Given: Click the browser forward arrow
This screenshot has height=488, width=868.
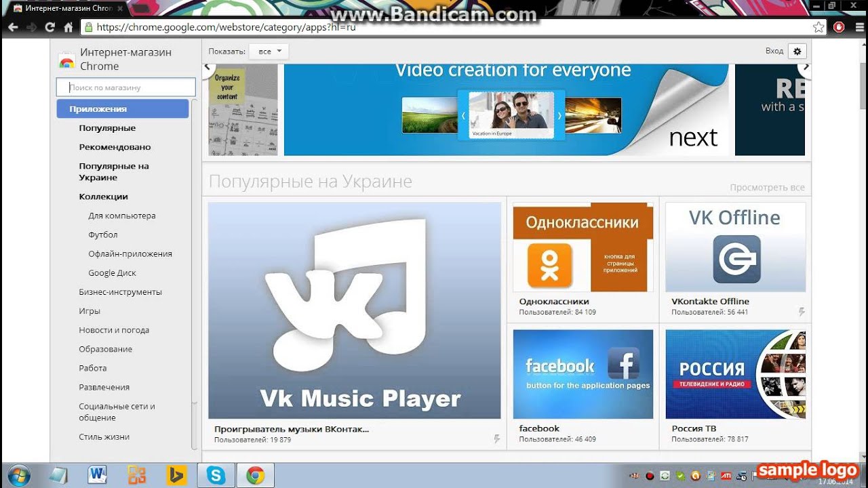Looking at the screenshot, I should point(31,27).
